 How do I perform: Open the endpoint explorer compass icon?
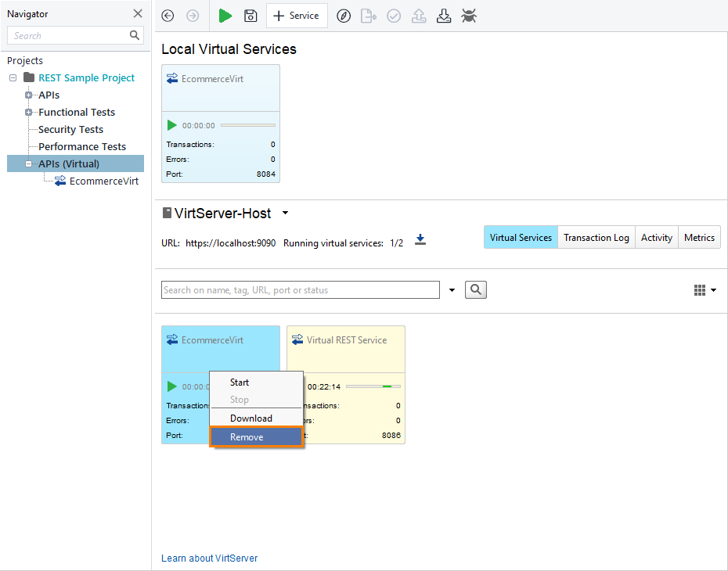pyautogui.click(x=343, y=16)
